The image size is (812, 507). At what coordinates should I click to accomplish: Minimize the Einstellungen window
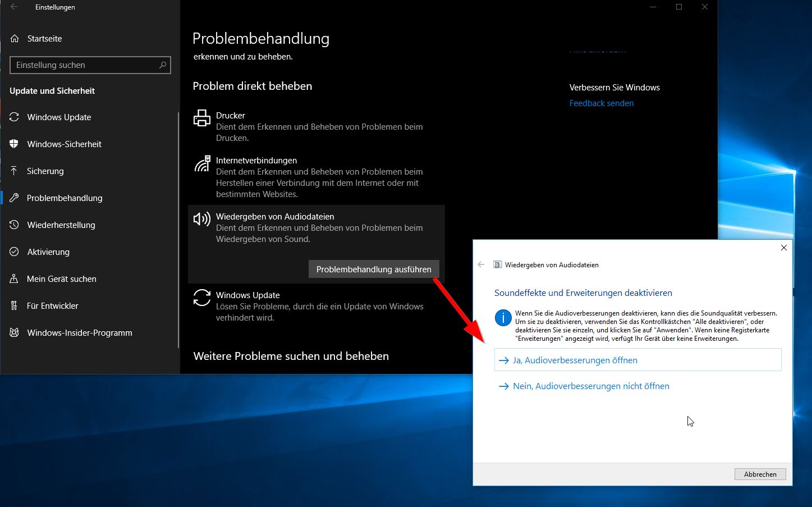coord(653,7)
